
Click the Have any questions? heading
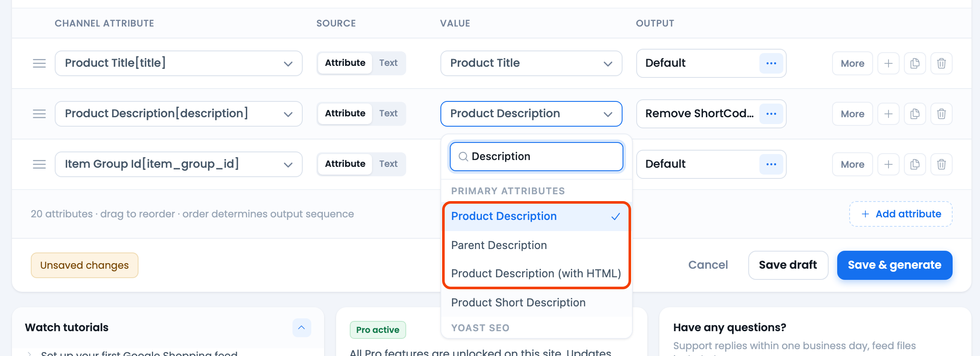pyautogui.click(x=729, y=327)
